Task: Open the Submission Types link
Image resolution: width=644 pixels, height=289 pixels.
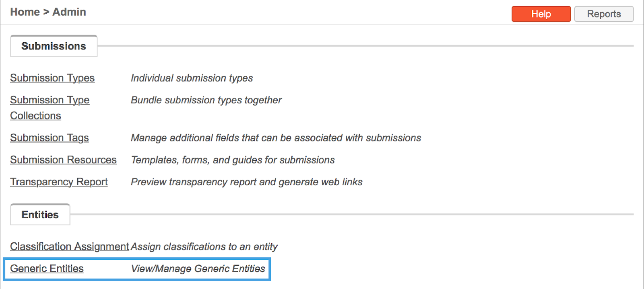Action: point(52,78)
